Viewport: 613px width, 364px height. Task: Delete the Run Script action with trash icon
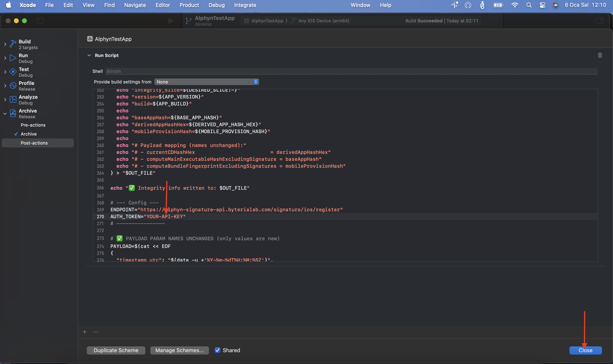click(x=600, y=55)
